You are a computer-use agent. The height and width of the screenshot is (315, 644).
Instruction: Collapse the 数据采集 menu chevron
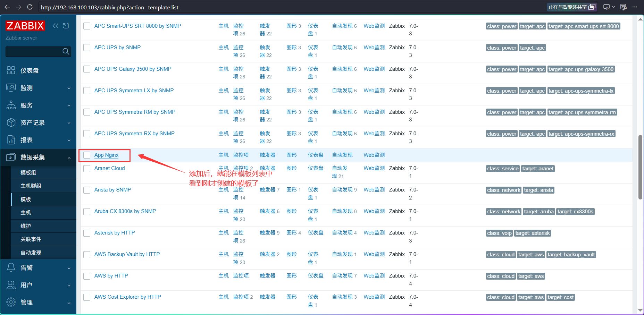69,157
